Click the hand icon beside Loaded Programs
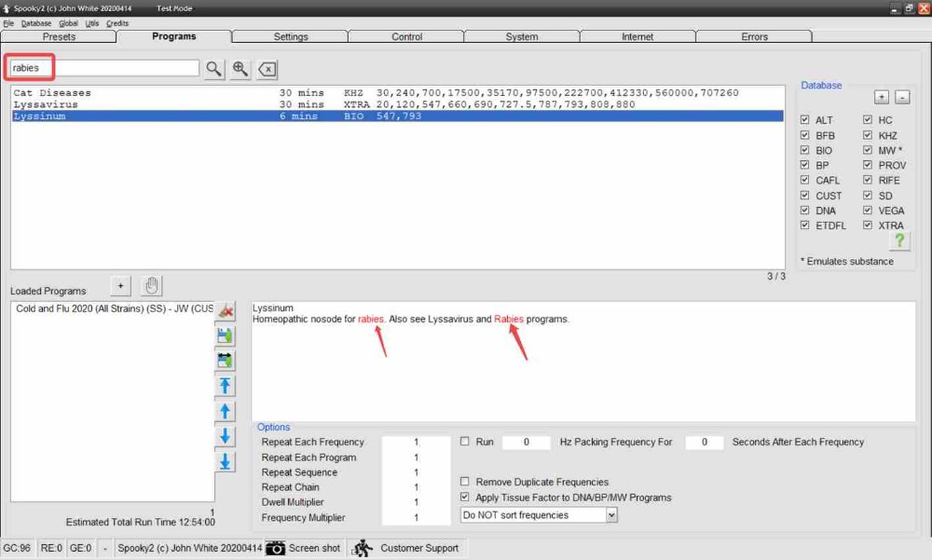The image size is (932, 560). click(x=151, y=285)
